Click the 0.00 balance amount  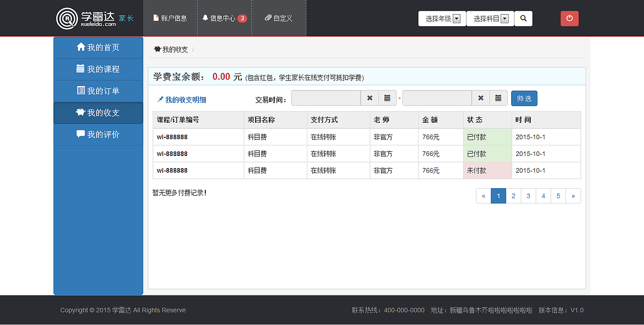coord(221,76)
